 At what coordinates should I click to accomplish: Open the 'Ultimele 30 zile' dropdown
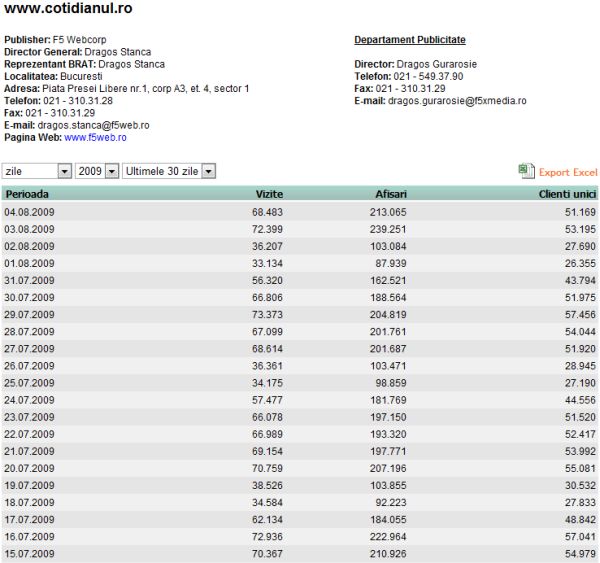pos(169,171)
